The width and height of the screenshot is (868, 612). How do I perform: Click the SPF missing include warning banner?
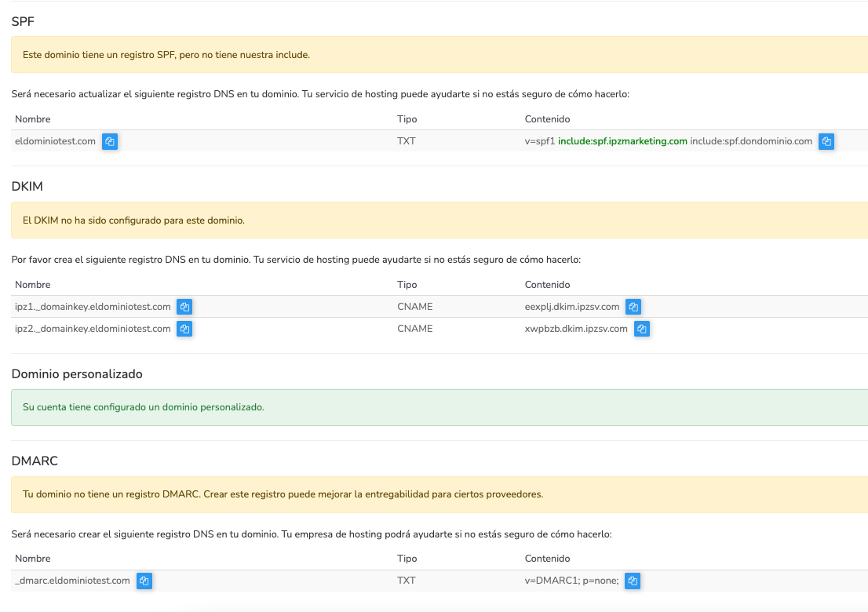(439, 55)
